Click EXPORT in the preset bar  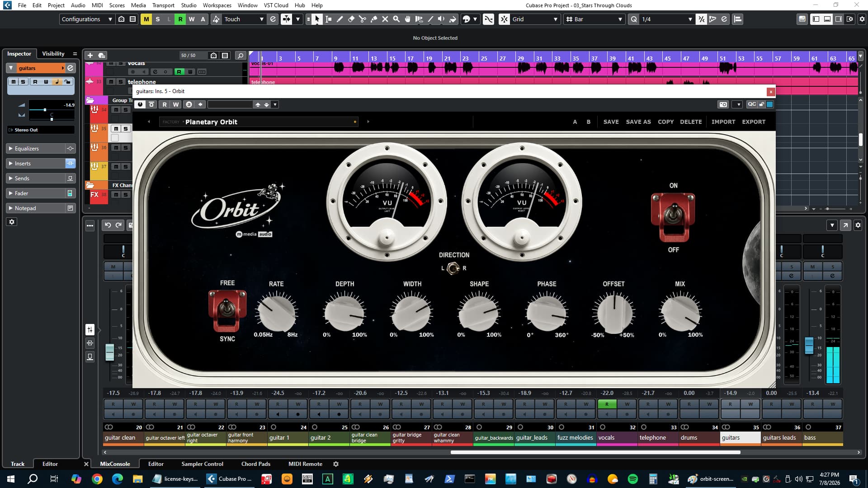tap(754, 122)
